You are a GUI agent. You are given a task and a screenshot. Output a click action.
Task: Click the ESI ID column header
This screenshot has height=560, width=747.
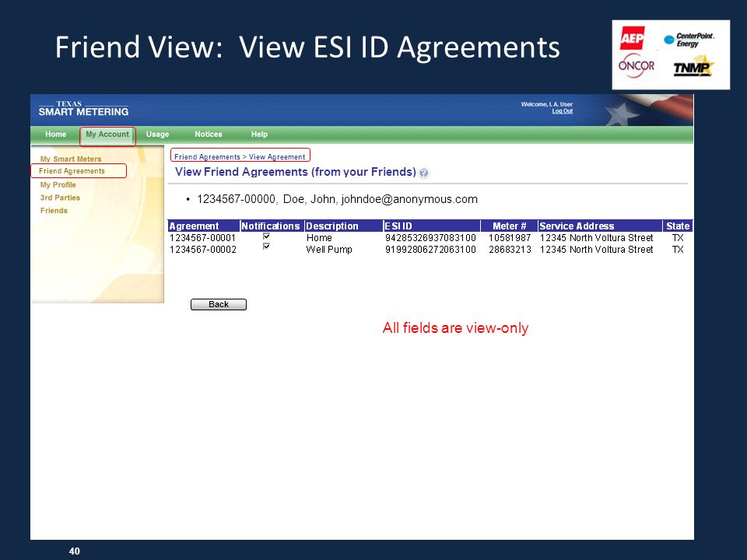coord(432,226)
